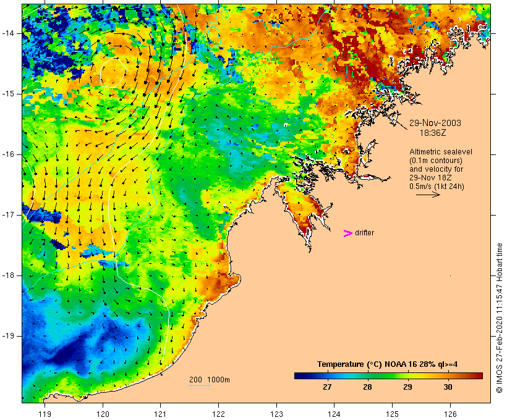Click the longitude label "121"

point(160,414)
